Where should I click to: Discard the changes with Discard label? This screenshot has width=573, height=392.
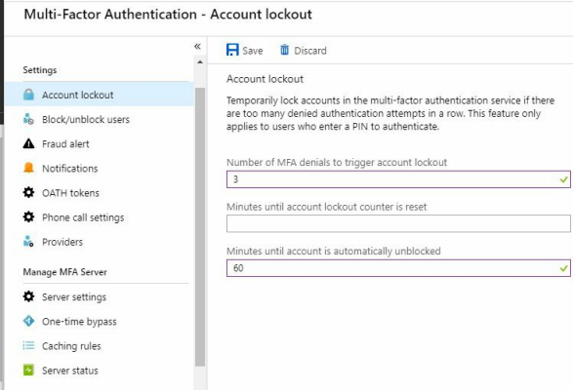[310, 51]
